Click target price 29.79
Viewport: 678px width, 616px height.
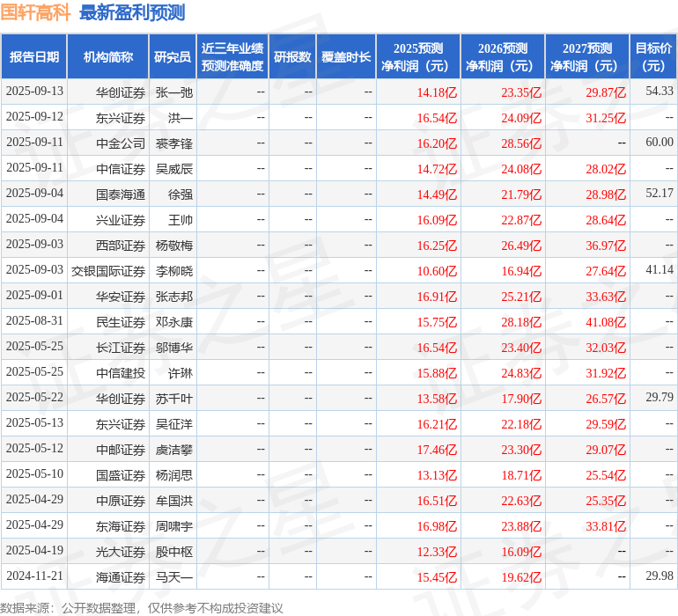pos(660,397)
